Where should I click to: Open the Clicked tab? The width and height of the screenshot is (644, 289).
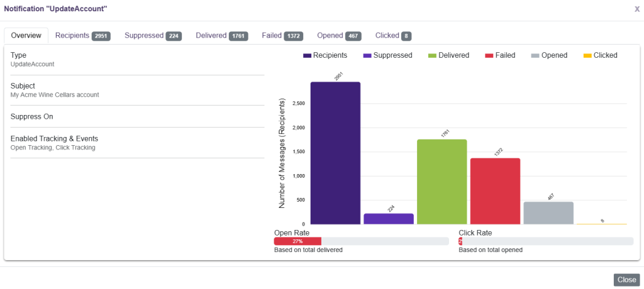click(x=393, y=36)
